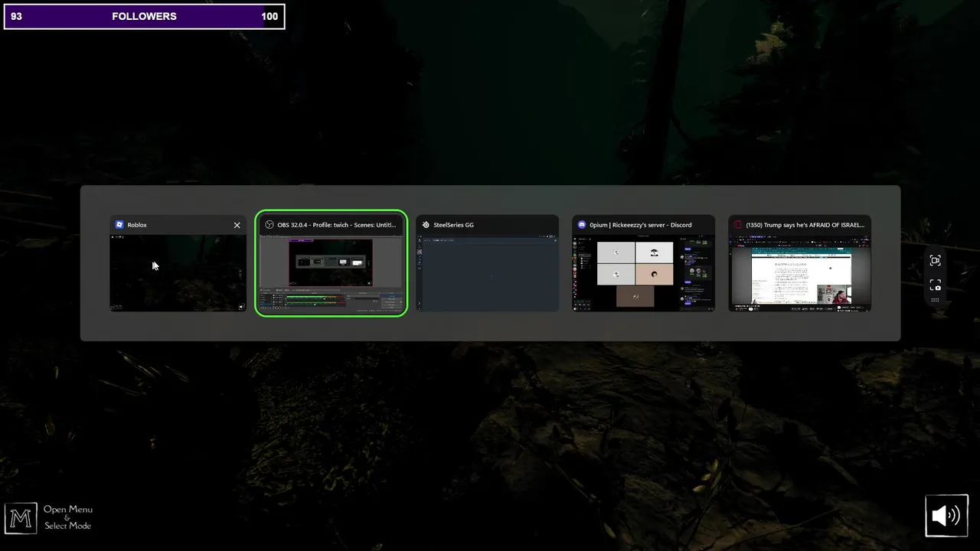Click the drag handle dots on the capture toolbar
Image resolution: width=980 pixels, height=551 pixels.
(935, 300)
